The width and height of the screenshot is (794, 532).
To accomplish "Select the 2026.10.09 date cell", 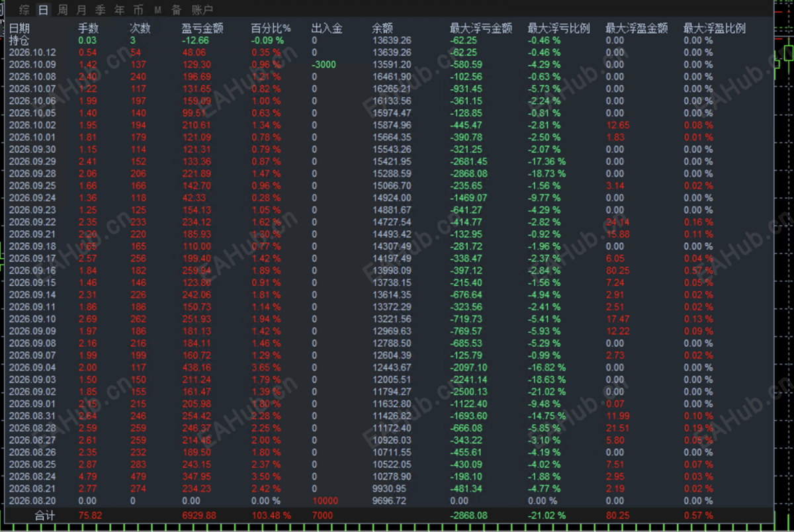I will coord(32,64).
